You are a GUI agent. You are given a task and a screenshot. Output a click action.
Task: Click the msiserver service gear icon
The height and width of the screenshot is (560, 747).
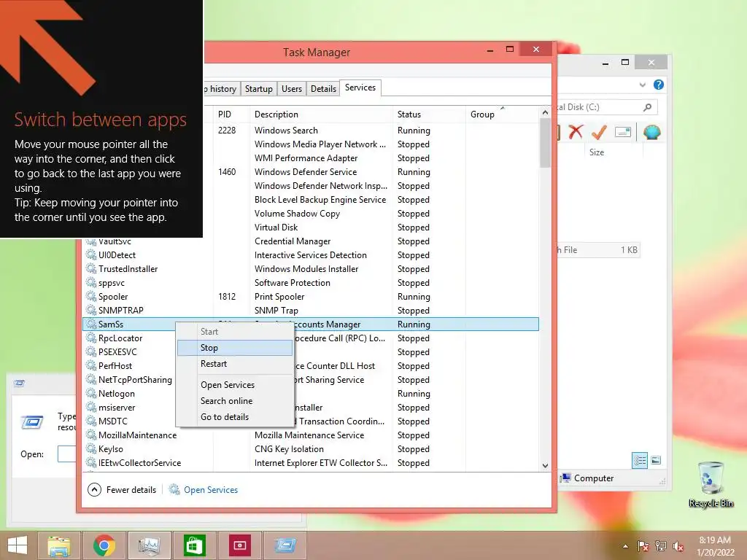click(91, 407)
